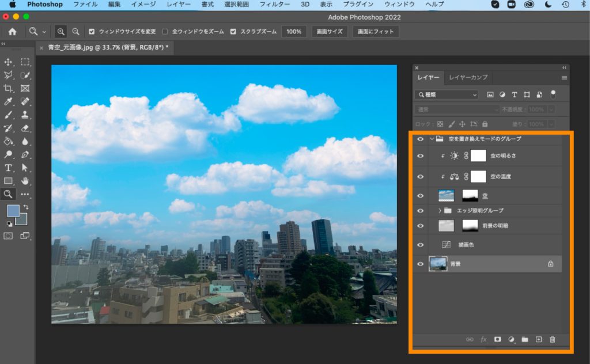Screen dimensions: 590x364
Task: Enable the 全ウィンドウをズーム checkbox
Action: (x=165, y=32)
